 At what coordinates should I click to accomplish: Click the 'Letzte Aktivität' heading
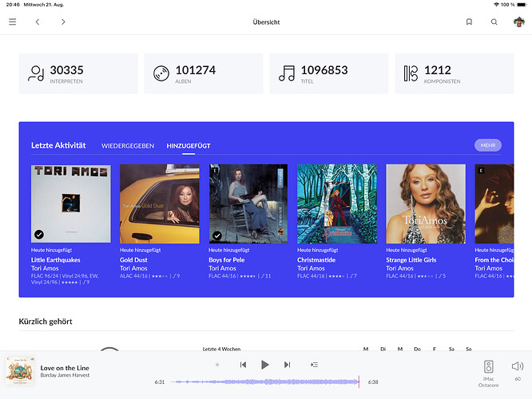point(58,145)
